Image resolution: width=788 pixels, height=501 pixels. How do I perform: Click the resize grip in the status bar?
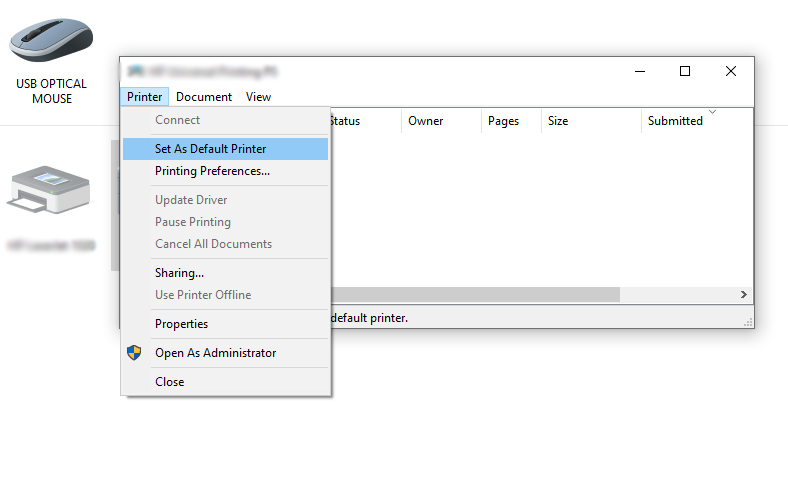(748, 323)
